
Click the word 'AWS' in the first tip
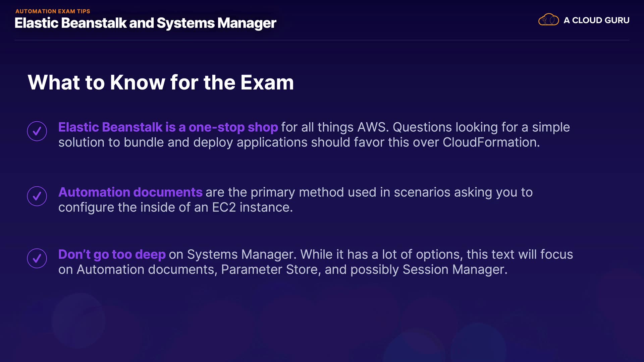(x=372, y=127)
